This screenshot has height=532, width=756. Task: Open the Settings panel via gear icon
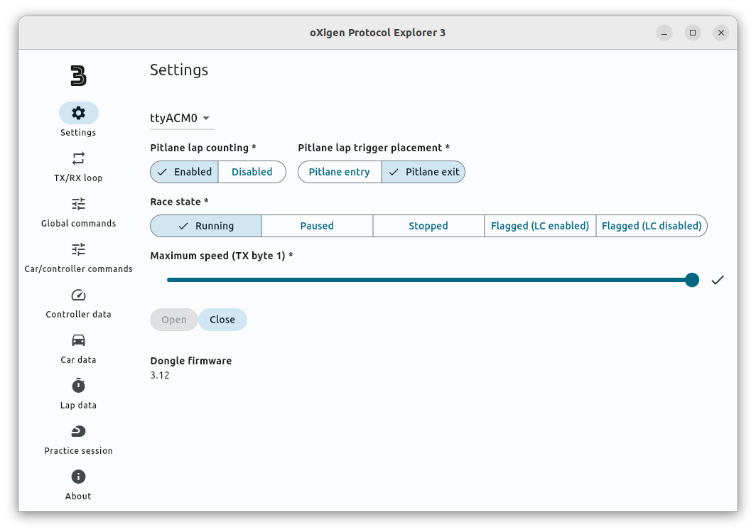(78, 112)
